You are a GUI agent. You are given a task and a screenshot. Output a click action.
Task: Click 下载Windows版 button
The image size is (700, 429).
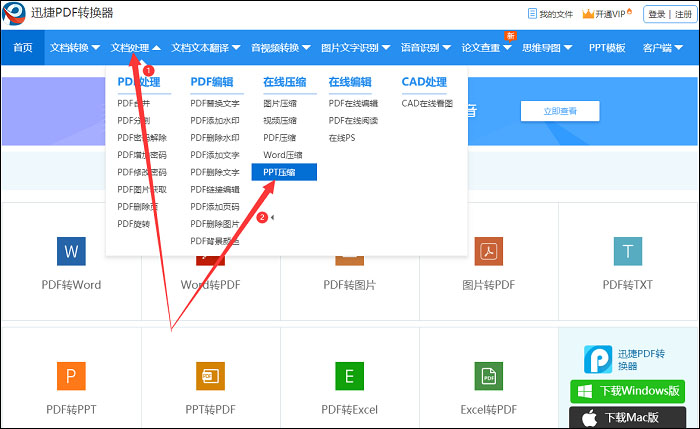(x=627, y=392)
